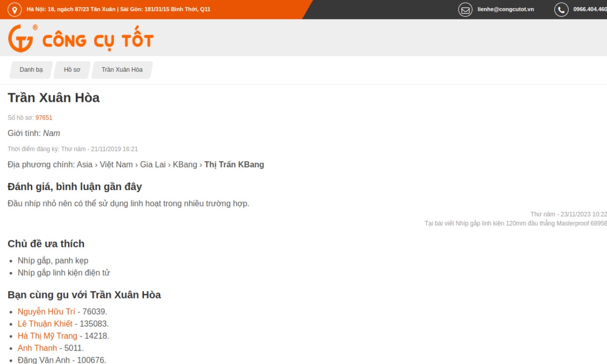Click heading Bạn cùng gu với Trần Xuân Hòa
607x364 pixels.
tap(84, 295)
